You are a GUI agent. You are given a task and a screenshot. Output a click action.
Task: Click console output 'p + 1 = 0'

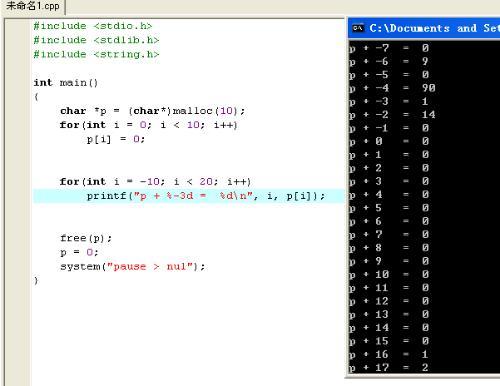(x=389, y=155)
